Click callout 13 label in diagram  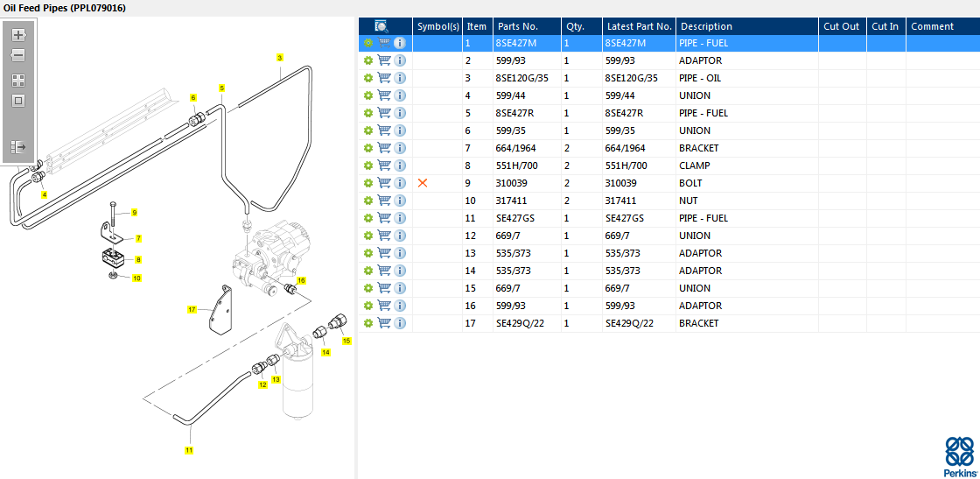276,379
